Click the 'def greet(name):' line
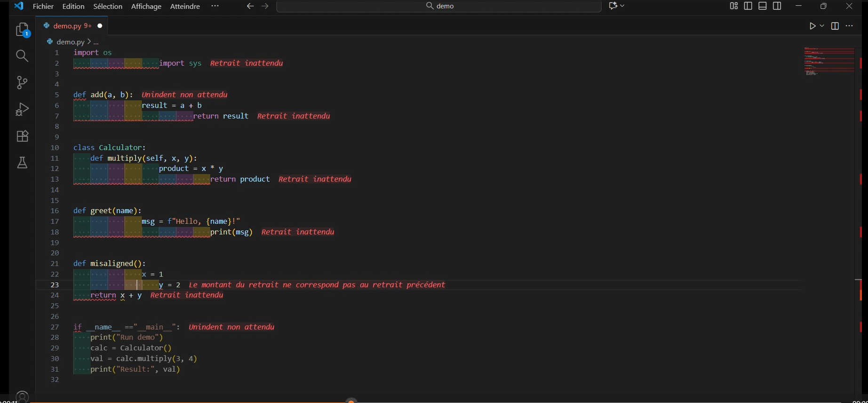Image resolution: width=868 pixels, height=403 pixels. pyautogui.click(x=107, y=211)
